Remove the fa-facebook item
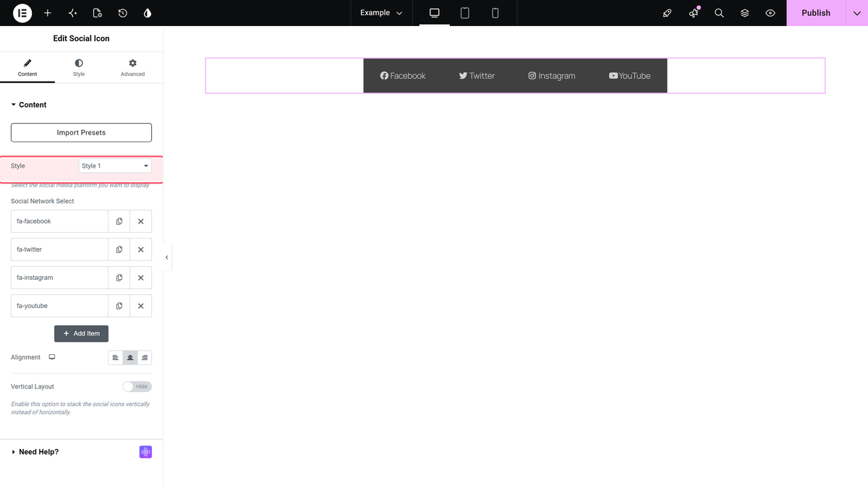This screenshot has height=488, width=868. point(141,221)
